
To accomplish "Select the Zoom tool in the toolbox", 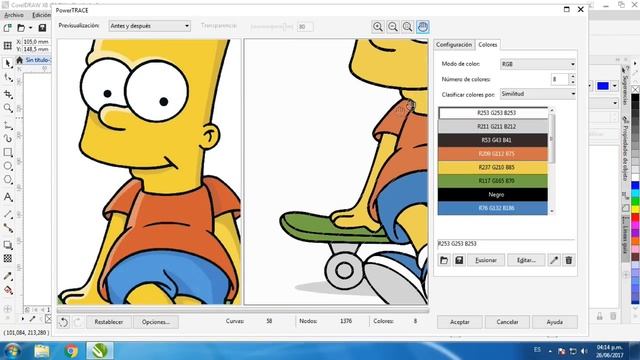I will point(8,108).
